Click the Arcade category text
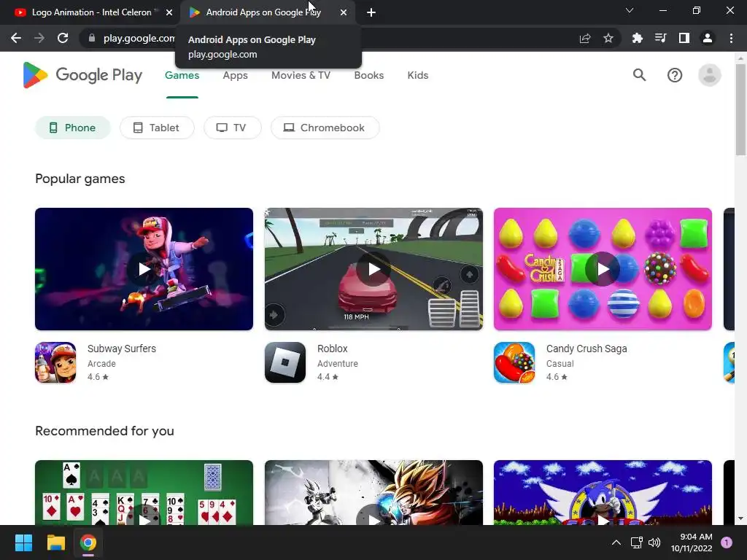 (101, 363)
